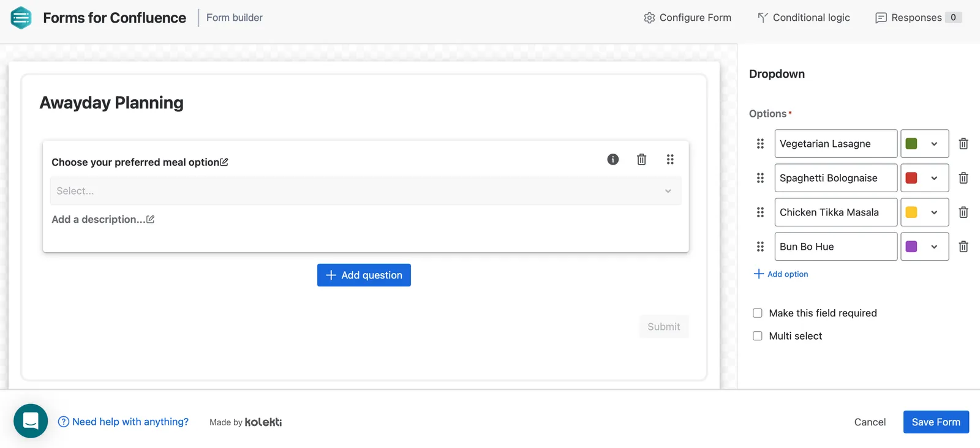The image size is (980, 448).
Task: Enable Make this field required checkbox
Action: click(x=758, y=313)
